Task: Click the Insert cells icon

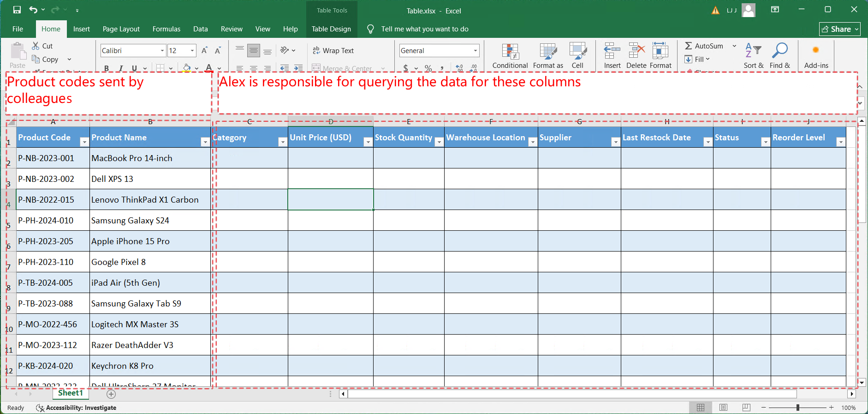Action: [612, 51]
